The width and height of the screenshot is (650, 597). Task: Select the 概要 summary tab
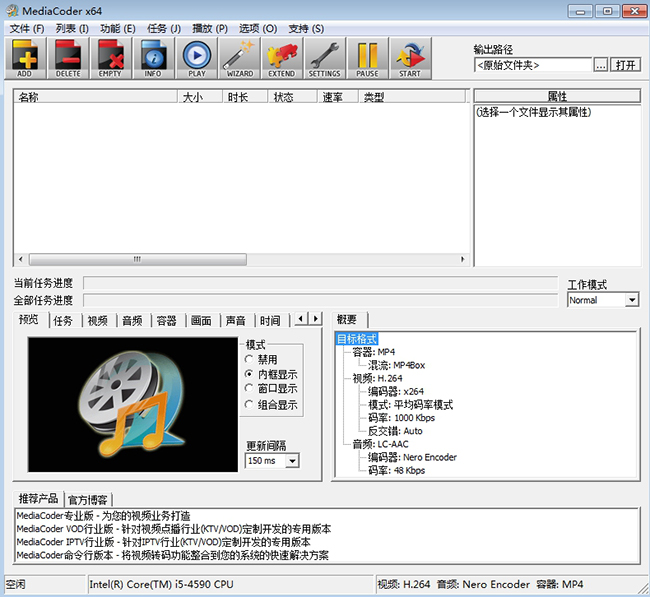tap(347, 319)
